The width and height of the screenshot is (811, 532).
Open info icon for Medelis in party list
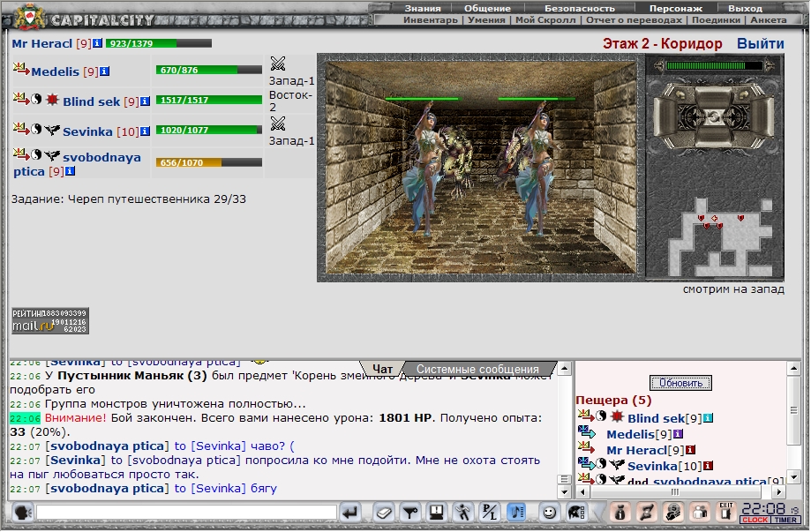[x=104, y=71]
